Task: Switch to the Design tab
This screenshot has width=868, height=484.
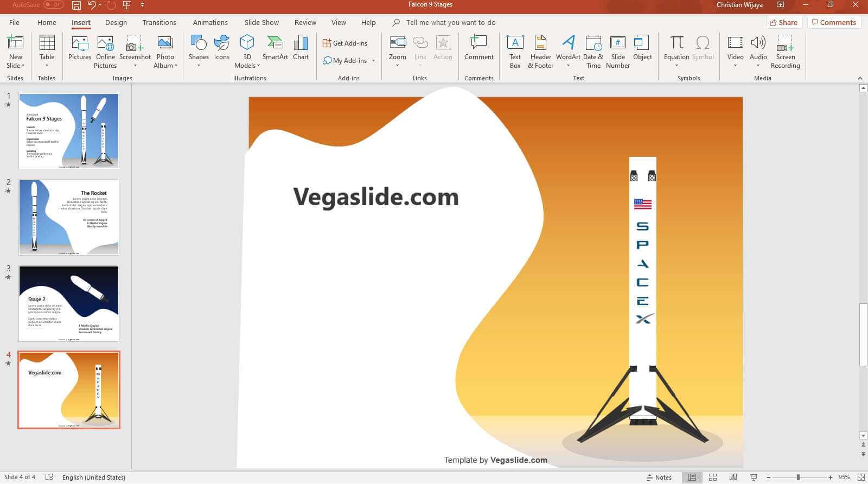Action: [x=116, y=22]
